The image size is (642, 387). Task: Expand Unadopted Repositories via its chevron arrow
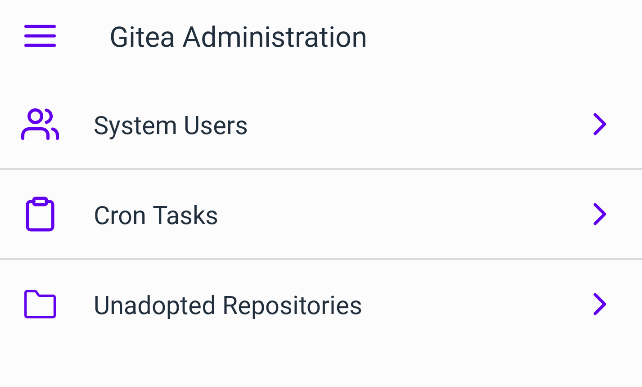[599, 304]
